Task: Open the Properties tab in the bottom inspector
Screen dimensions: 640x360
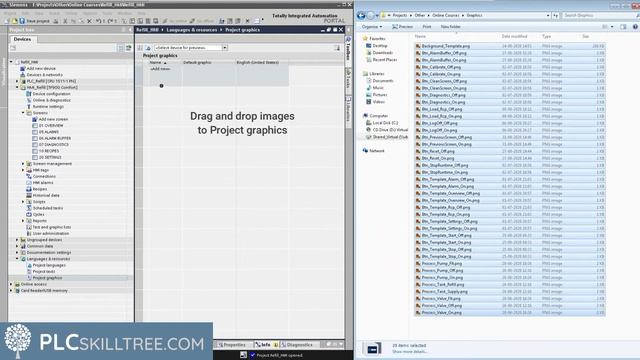Action: click(232, 345)
